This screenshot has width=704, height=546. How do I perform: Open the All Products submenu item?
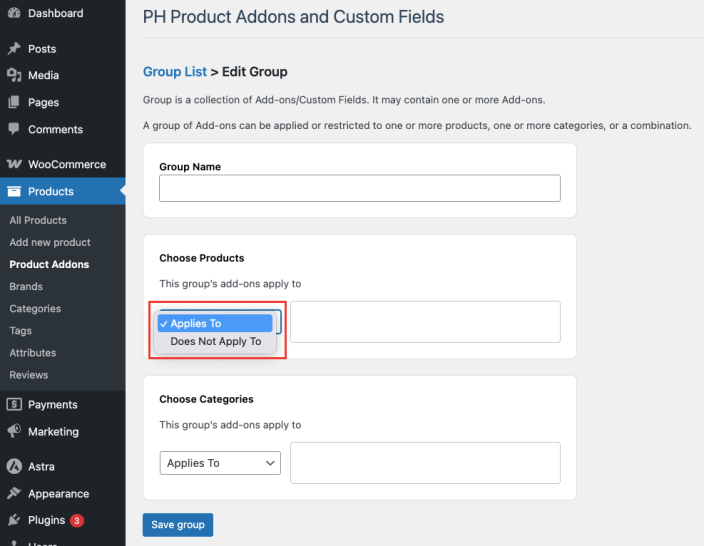coord(38,220)
